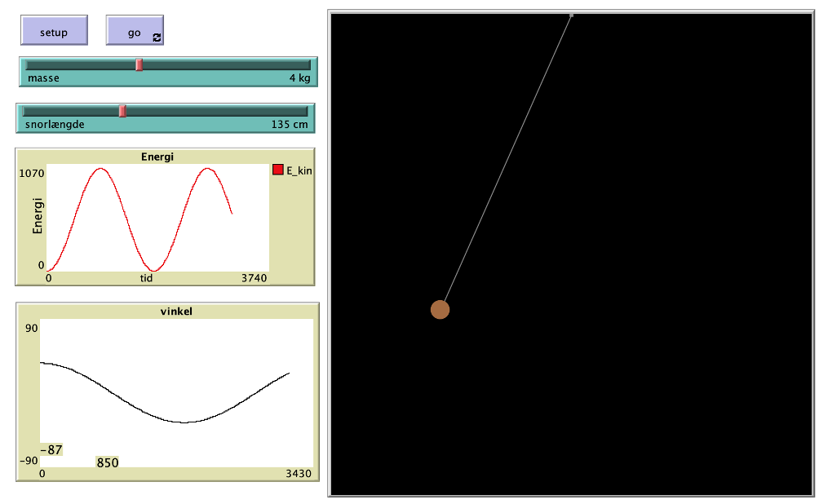This screenshot has height=504, width=819.
Task: Click the pendulum bob in the simulation view
Action: pyautogui.click(x=440, y=308)
